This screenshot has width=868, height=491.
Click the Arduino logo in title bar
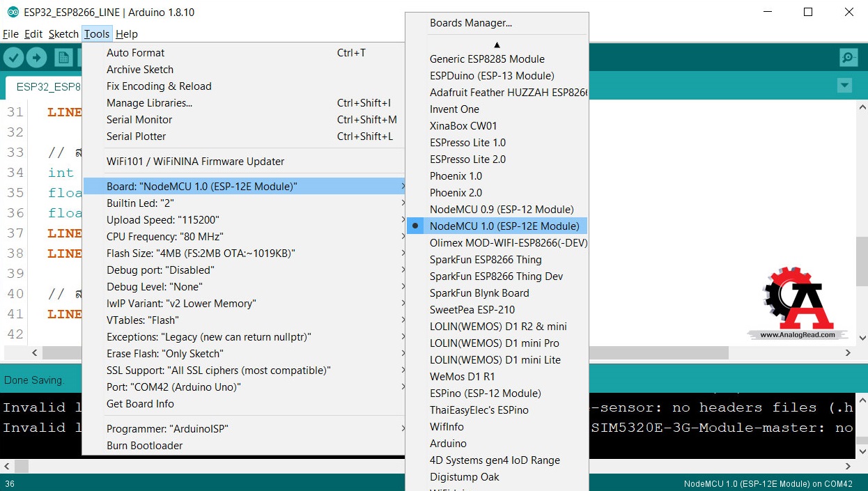coord(13,12)
